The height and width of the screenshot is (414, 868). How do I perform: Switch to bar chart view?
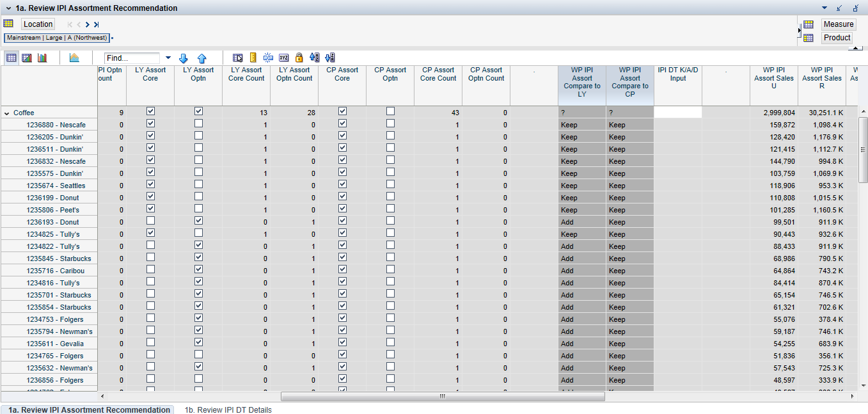click(x=42, y=58)
